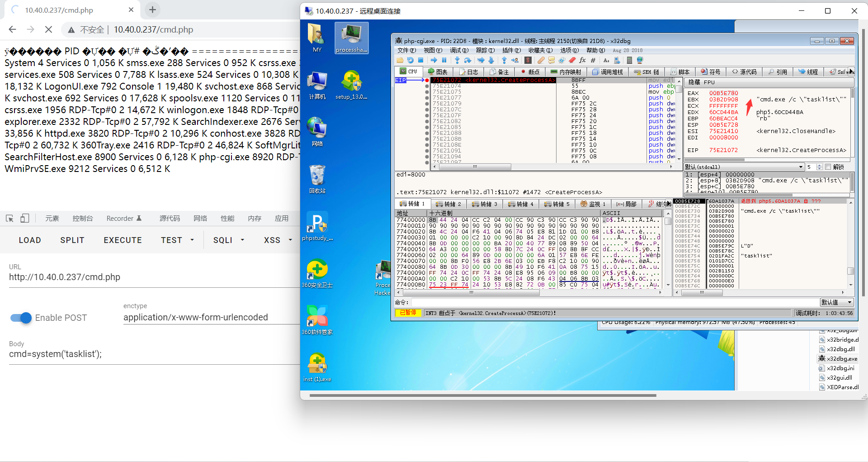Switch to the 内存映射 memory map tab

pos(566,72)
